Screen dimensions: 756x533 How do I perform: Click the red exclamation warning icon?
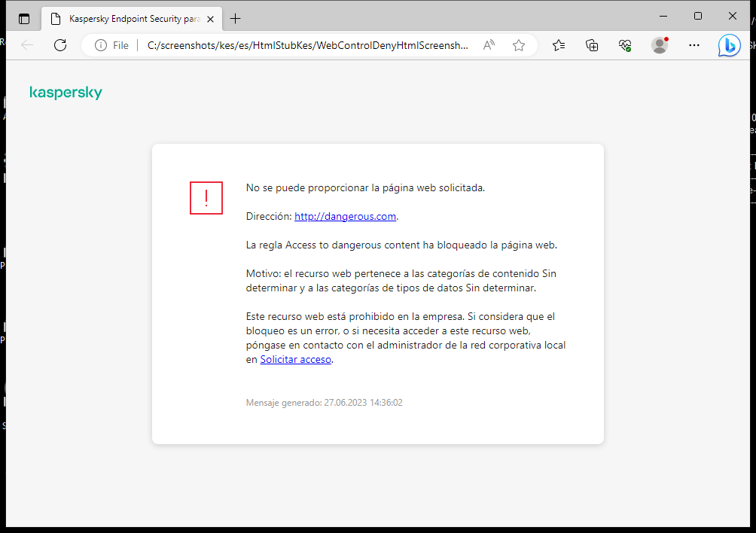click(x=206, y=198)
